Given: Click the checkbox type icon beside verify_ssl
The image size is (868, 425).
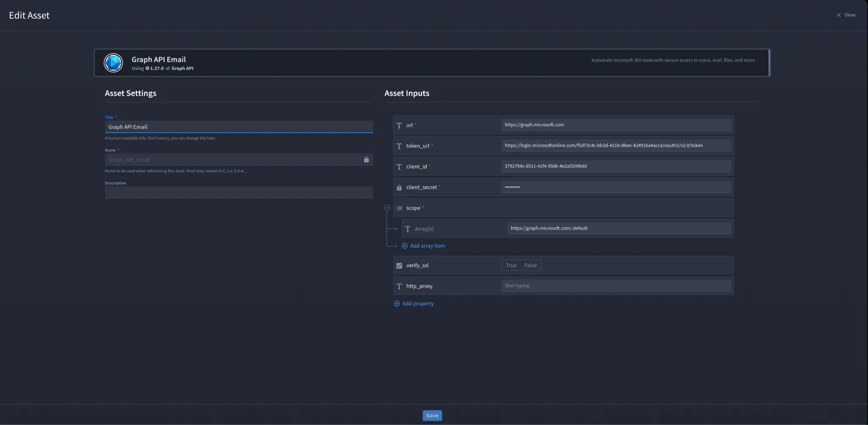Looking at the screenshot, I should click(399, 266).
